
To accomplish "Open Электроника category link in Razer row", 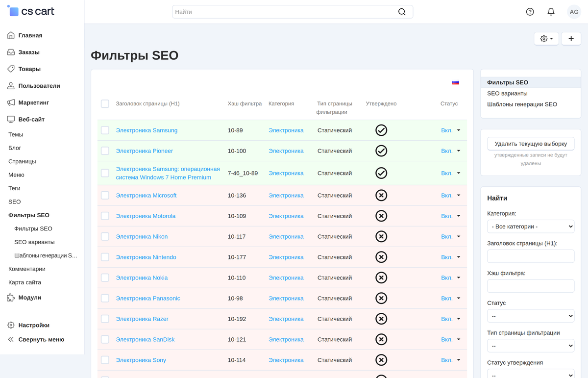I will (x=286, y=319).
